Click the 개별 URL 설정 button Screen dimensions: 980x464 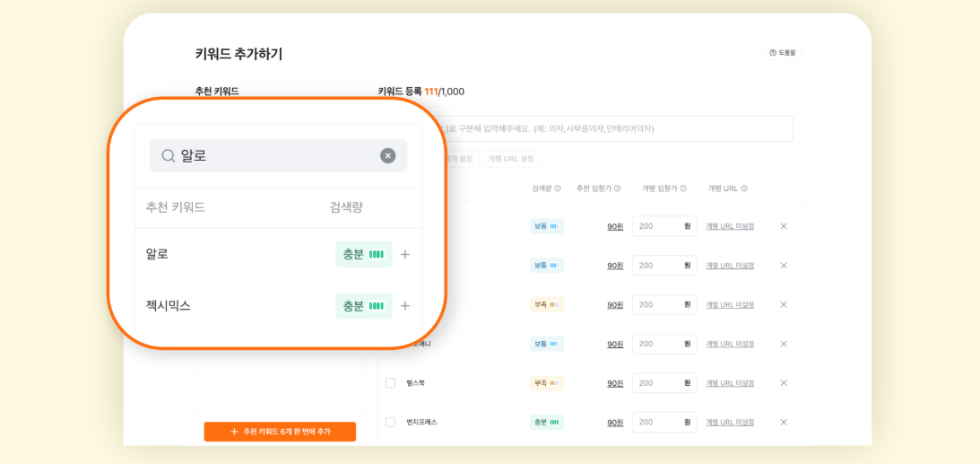[x=510, y=159]
